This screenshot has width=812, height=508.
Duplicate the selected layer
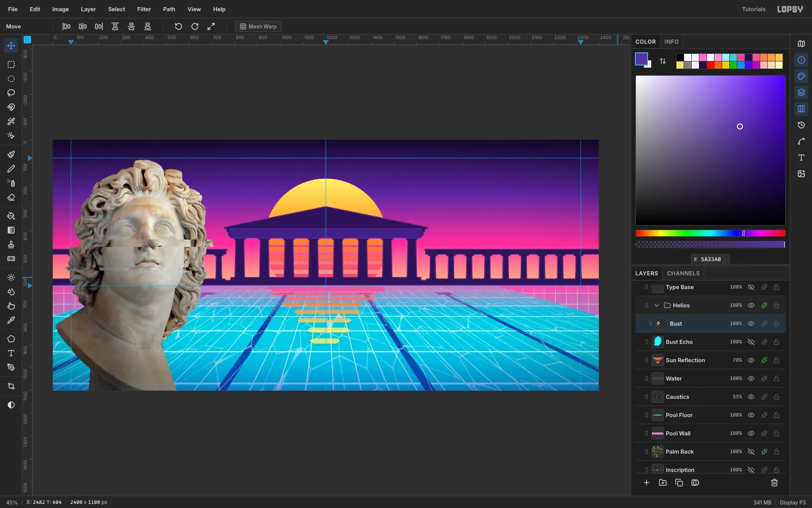click(679, 483)
